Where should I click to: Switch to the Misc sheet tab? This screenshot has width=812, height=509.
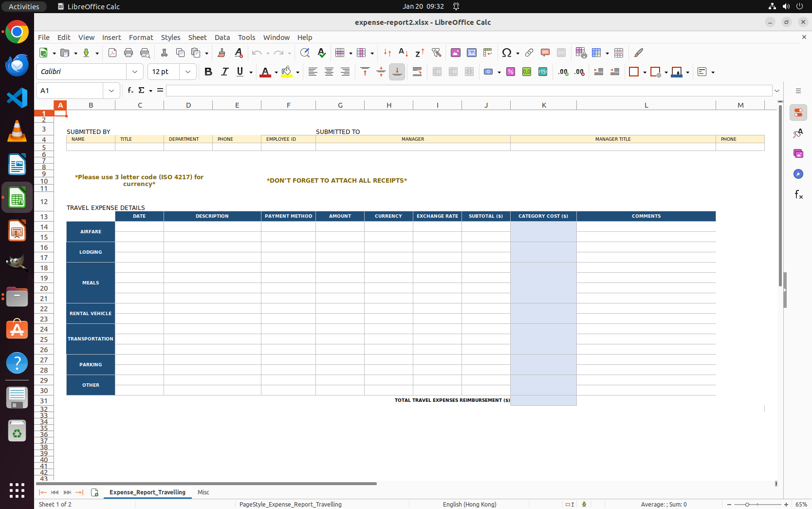203,492
